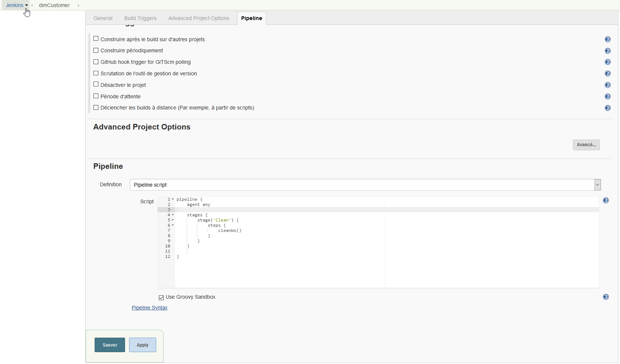Click the Apply button
This screenshot has height=364, width=620.
(142, 345)
